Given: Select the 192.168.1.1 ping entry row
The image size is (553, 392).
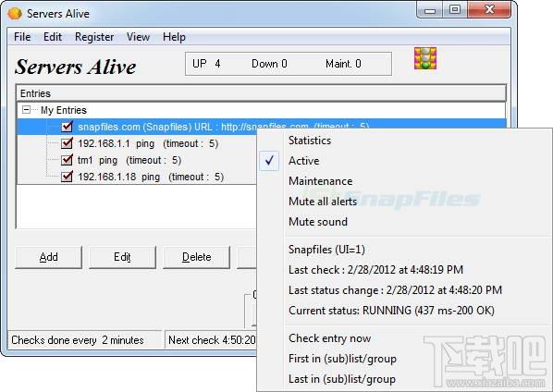Looking at the screenshot, I should (148, 143).
